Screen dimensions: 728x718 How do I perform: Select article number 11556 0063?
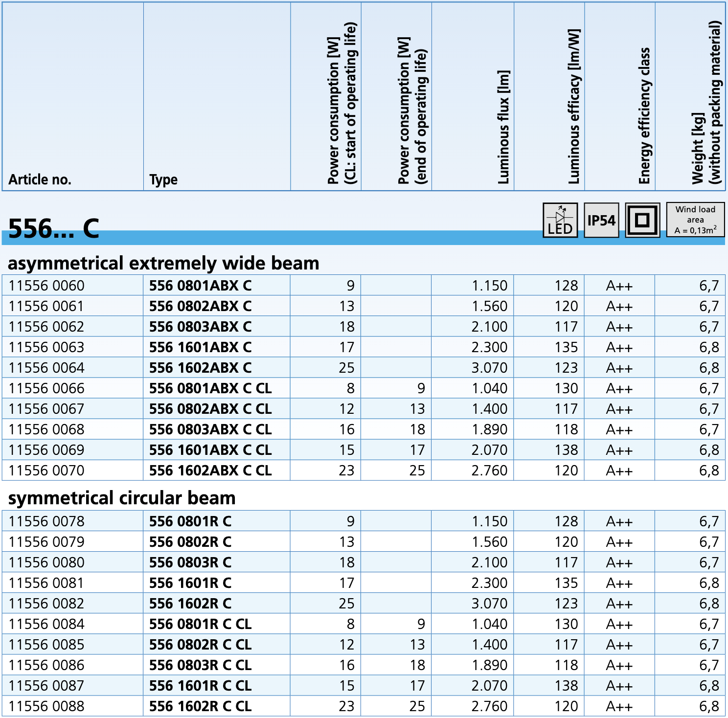pyautogui.click(x=46, y=347)
